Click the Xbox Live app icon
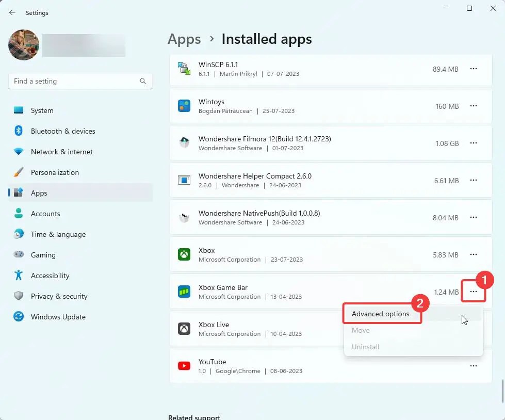The height and width of the screenshot is (420, 505). pyautogui.click(x=184, y=329)
